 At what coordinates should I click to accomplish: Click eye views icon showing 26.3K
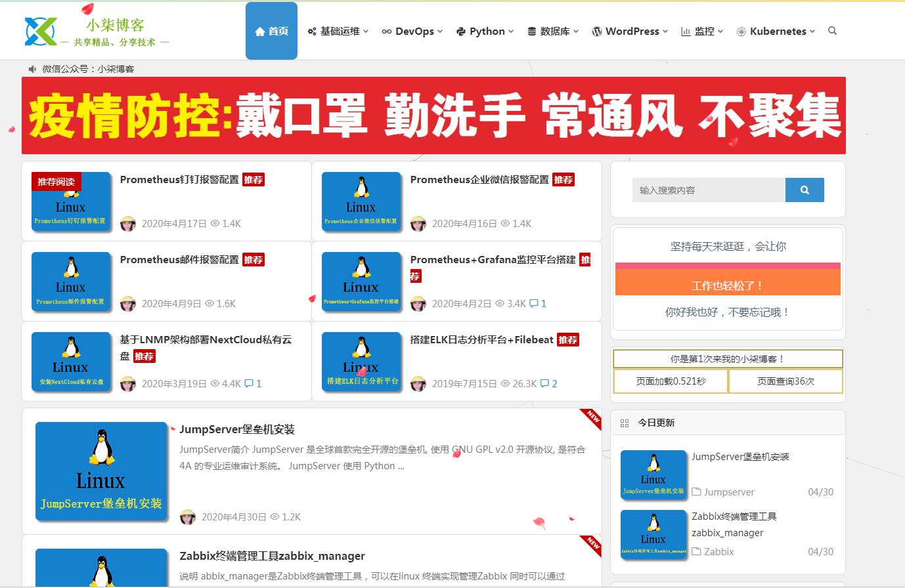(505, 384)
